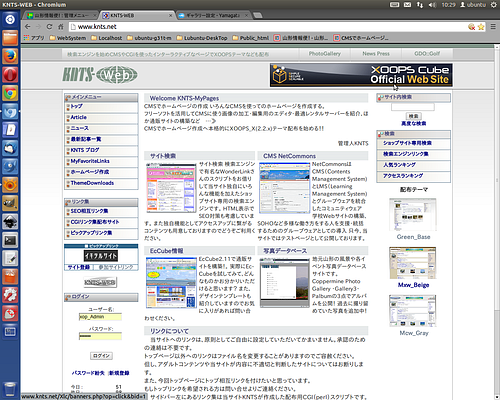Open the Lubuntu-DeskTop bookmarks folder
This screenshot has height=400, width=500.
click(202, 38)
